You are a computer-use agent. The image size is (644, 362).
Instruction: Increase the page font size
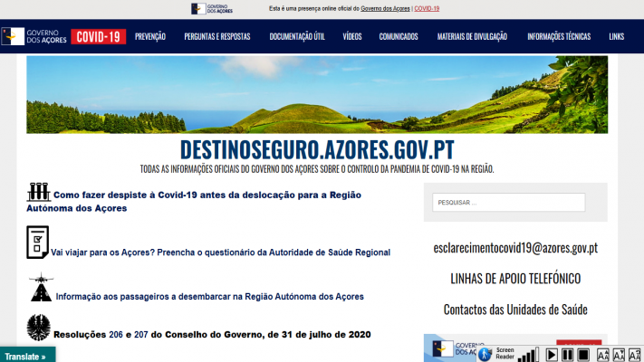pyautogui.click(x=603, y=354)
